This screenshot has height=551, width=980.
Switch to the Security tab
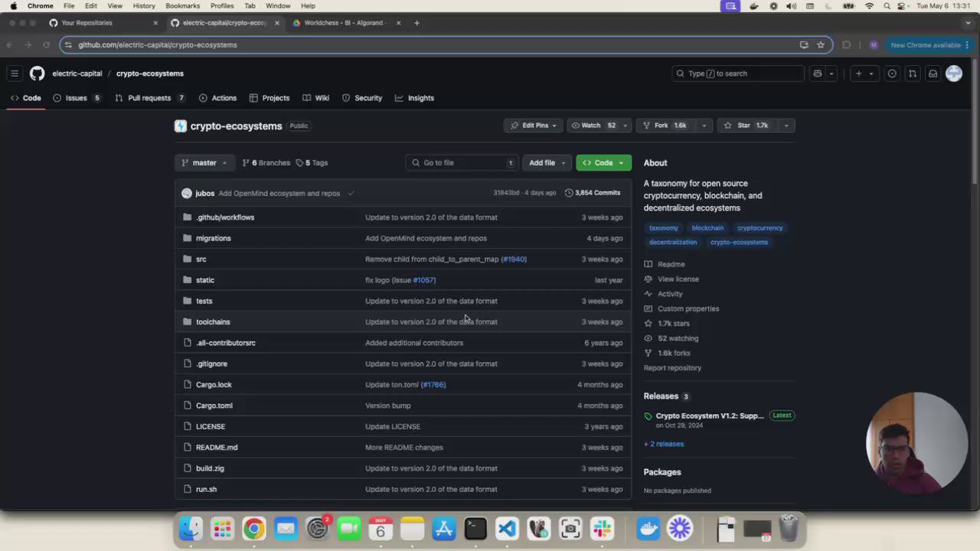tap(362, 98)
